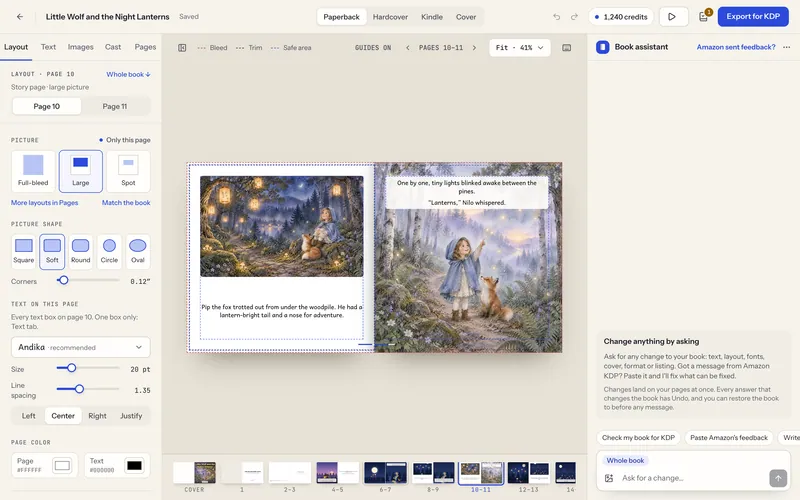Click the Book assistant logo icon
800x500 pixels.
[x=603, y=47]
